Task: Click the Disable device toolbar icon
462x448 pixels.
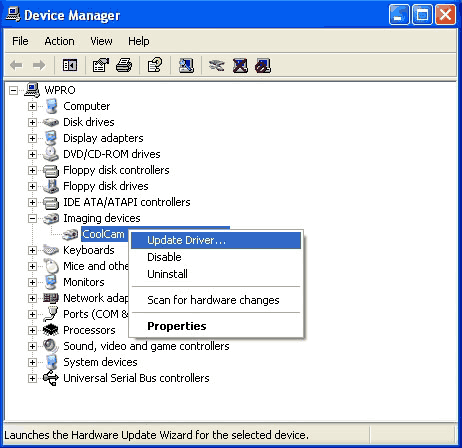Action: click(x=263, y=65)
